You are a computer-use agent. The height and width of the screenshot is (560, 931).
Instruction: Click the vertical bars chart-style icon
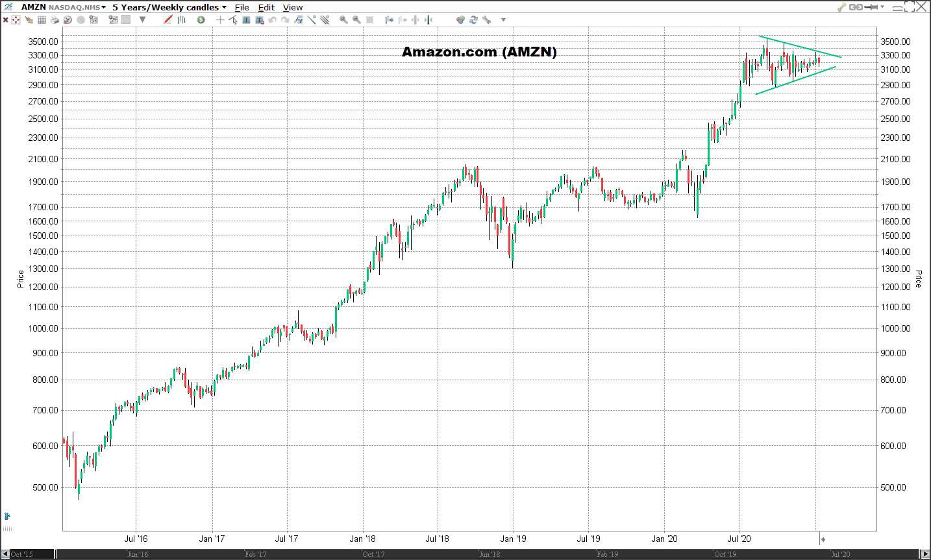point(182,19)
